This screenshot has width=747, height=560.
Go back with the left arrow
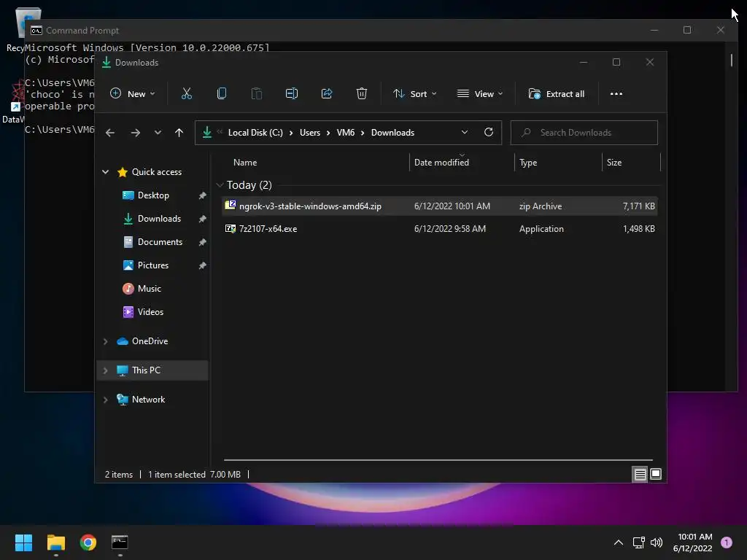pos(110,133)
